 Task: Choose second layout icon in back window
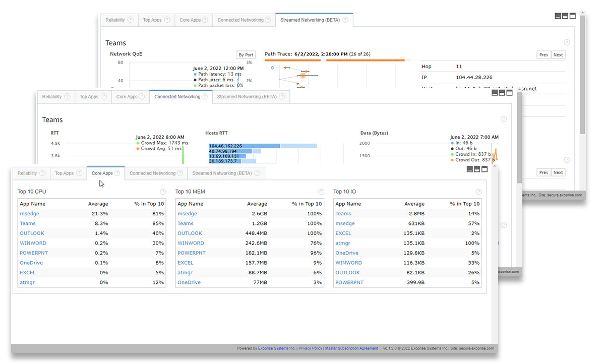565,16
